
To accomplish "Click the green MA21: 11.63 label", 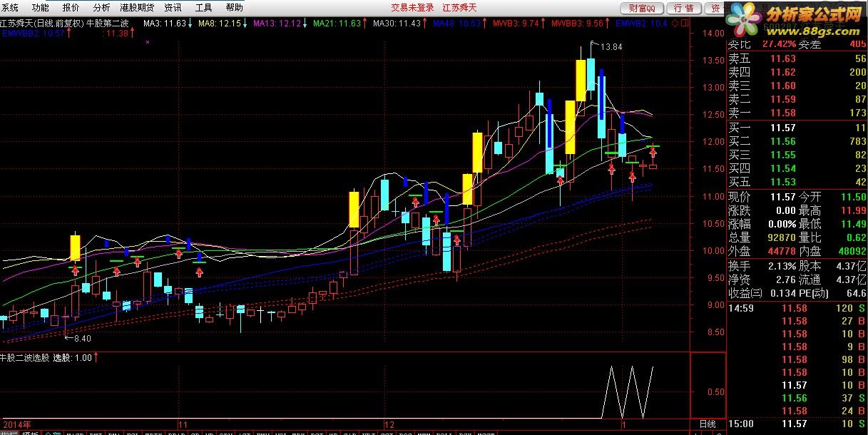I will pyautogui.click(x=337, y=24).
